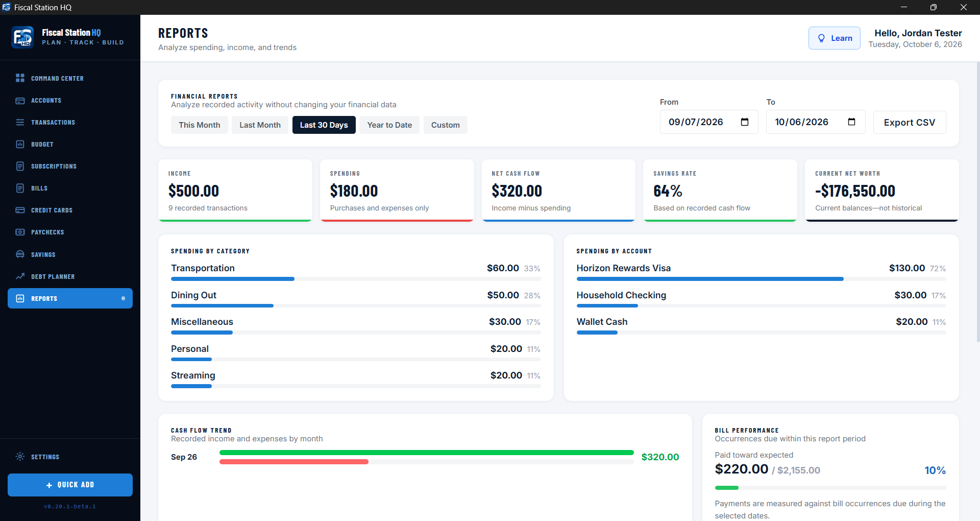Click the Bill Performance 10% figure
This screenshot has width=980, height=521.
tap(935, 470)
